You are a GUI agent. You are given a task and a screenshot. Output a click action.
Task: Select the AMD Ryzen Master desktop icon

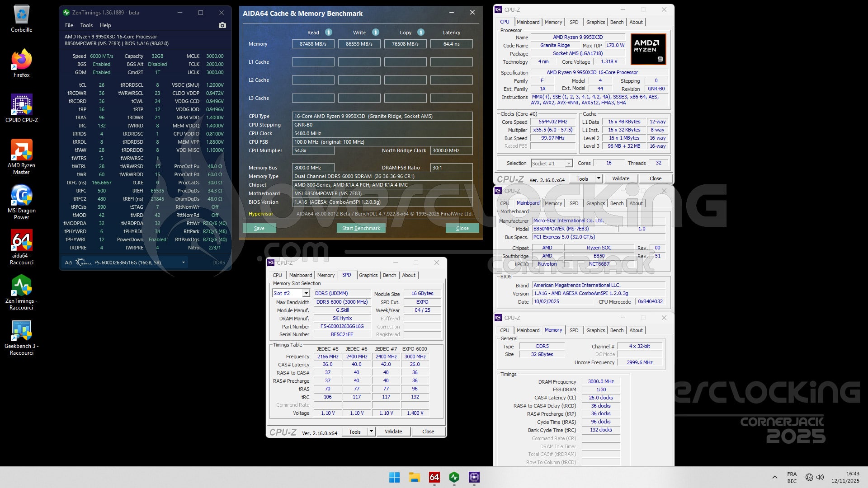(21, 157)
